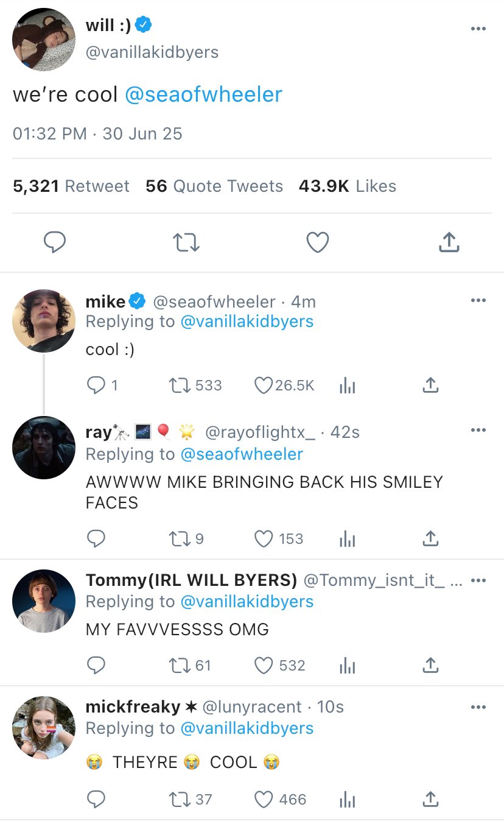Share Tommy's "MY FAVVVESSSS OMG" reply
Image resolution: width=504 pixels, height=824 pixels.
click(x=430, y=666)
